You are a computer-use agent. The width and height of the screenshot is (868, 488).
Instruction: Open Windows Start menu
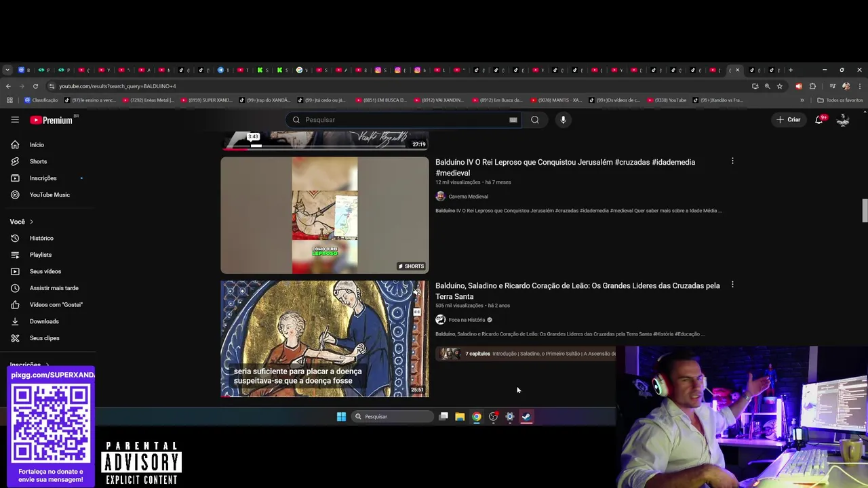pos(341,417)
